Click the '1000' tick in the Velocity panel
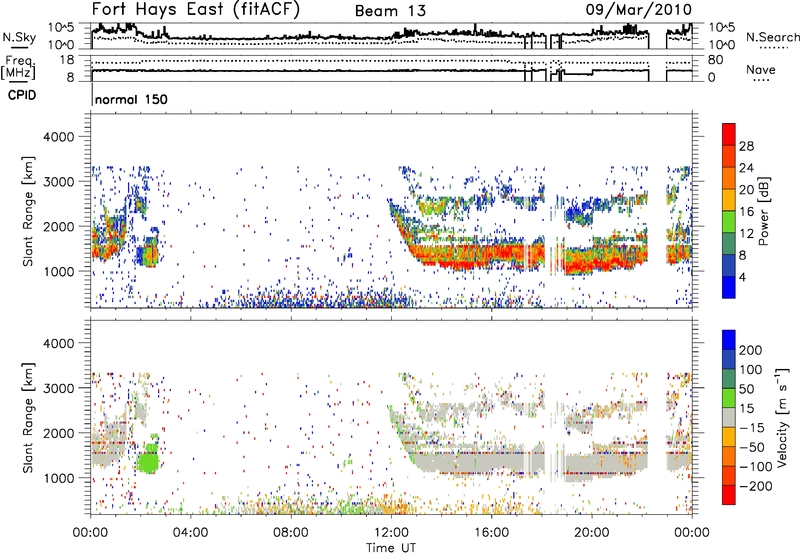This screenshot has height=554, width=800. [x=58, y=478]
